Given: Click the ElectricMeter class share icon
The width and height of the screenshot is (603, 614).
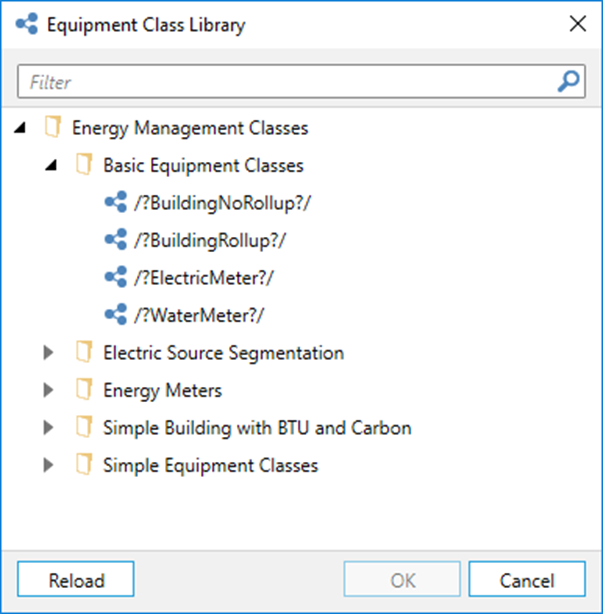Looking at the screenshot, I should [x=116, y=277].
